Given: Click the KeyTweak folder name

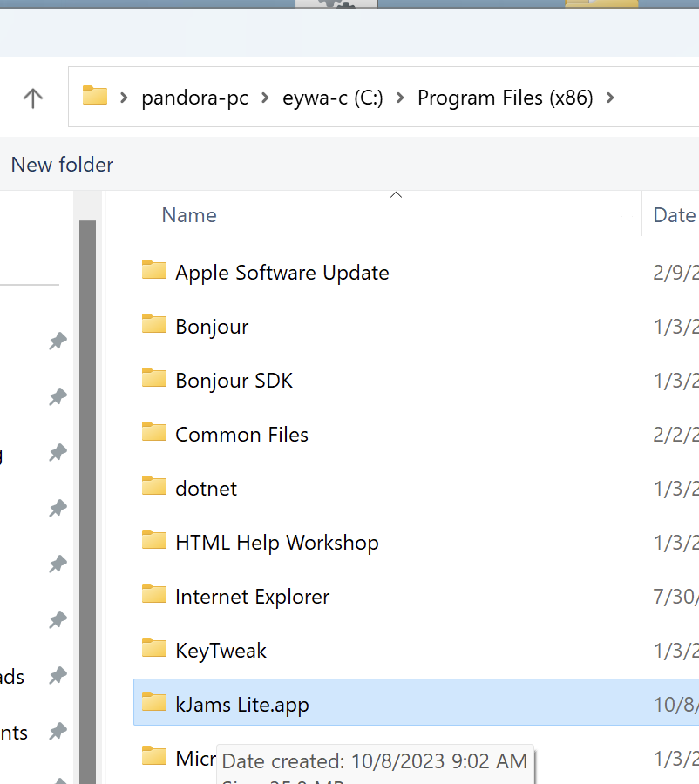Looking at the screenshot, I should coord(221,651).
